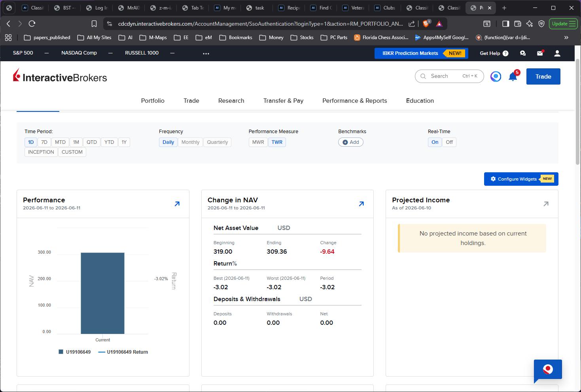Show hidden bookmarks with the double chevron
This screenshot has width=581, height=392.
566,38
